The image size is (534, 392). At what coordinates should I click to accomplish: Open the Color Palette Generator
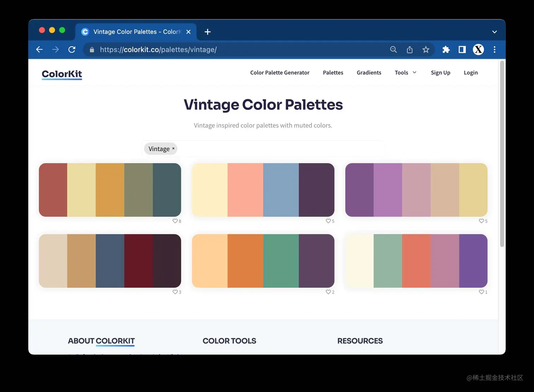click(280, 72)
